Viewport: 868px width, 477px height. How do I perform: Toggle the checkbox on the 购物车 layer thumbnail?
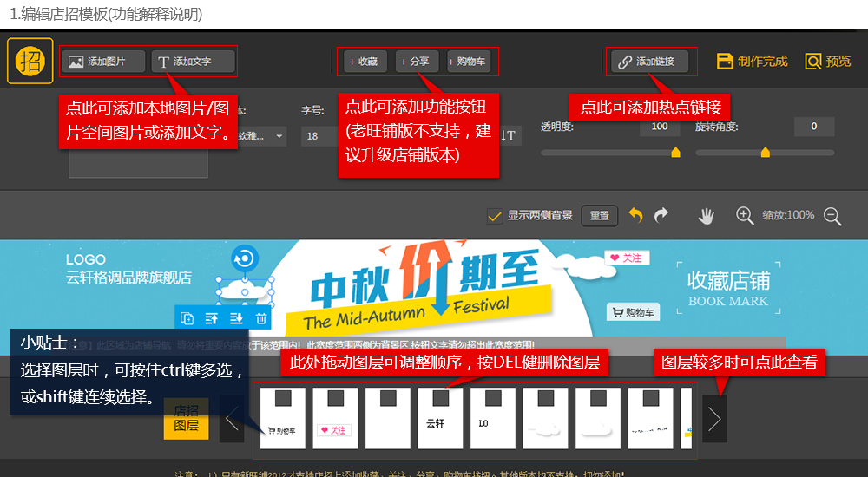[284, 398]
